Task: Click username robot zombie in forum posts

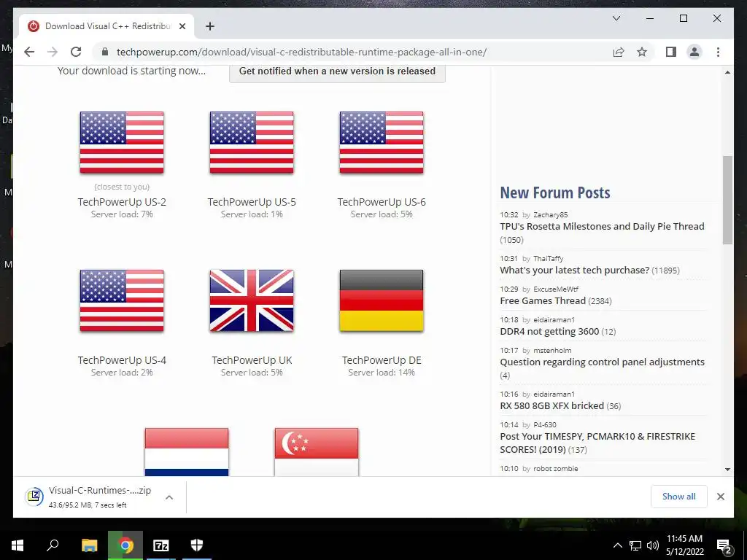Action: click(555, 469)
